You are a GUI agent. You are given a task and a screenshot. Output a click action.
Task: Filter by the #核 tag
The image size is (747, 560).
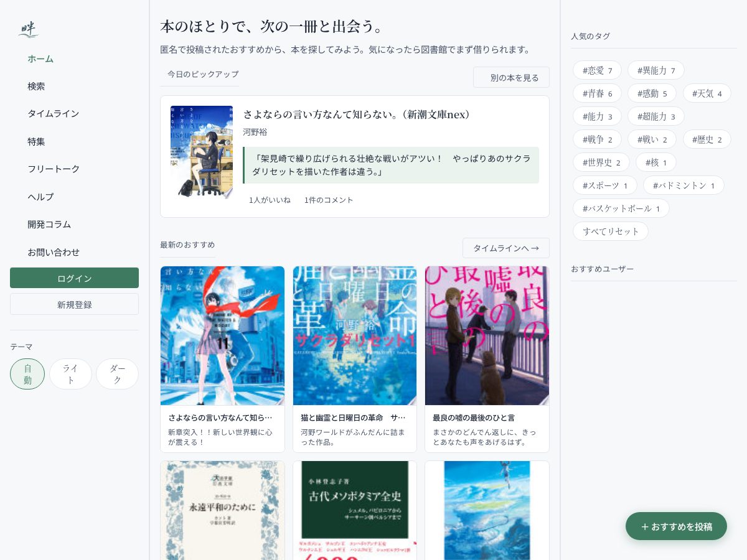click(655, 162)
